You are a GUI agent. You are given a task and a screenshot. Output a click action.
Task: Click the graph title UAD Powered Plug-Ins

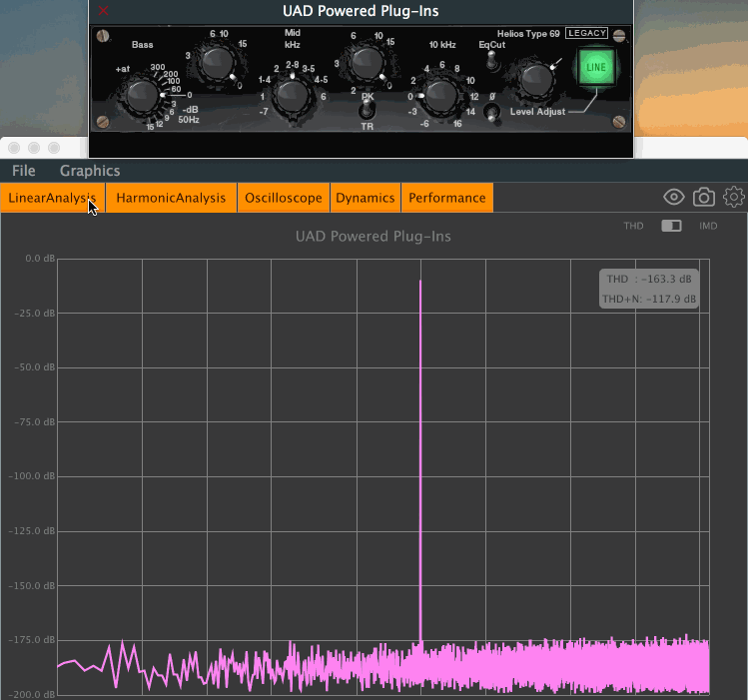click(374, 237)
